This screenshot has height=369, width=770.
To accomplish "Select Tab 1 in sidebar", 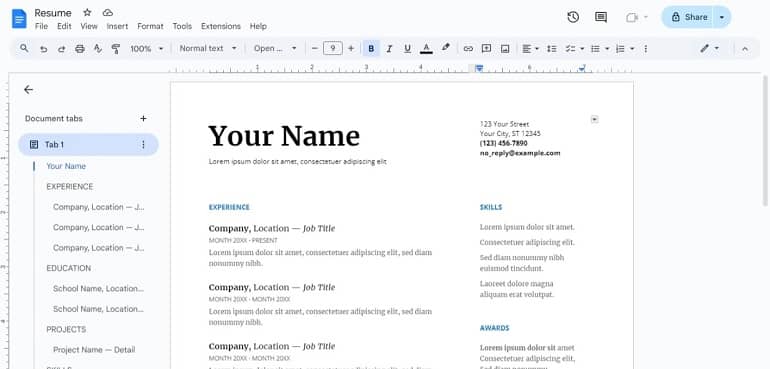I will point(88,144).
